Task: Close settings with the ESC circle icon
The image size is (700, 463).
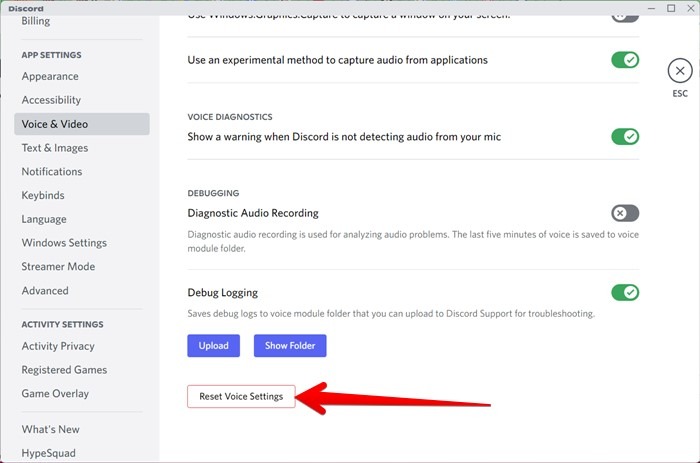Action: coord(679,71)
